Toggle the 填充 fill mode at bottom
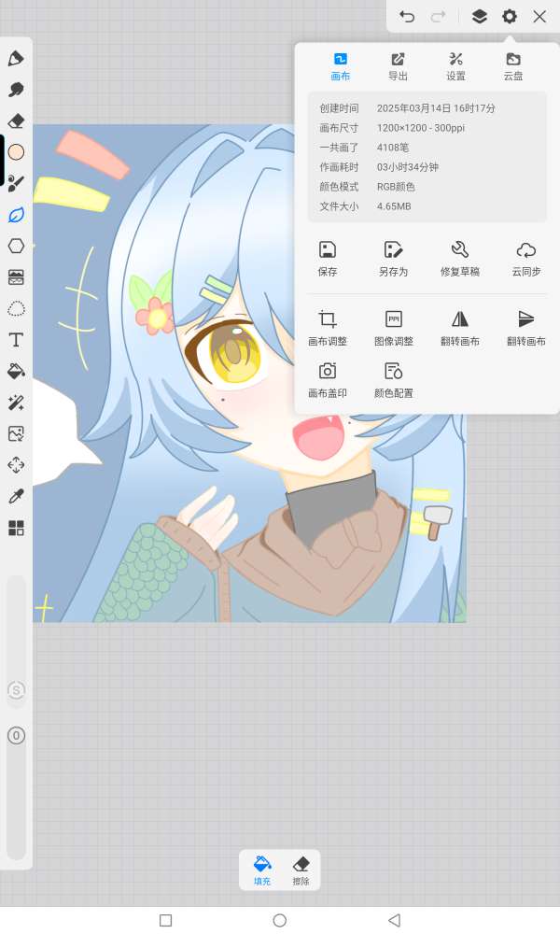 pos(262,870)
